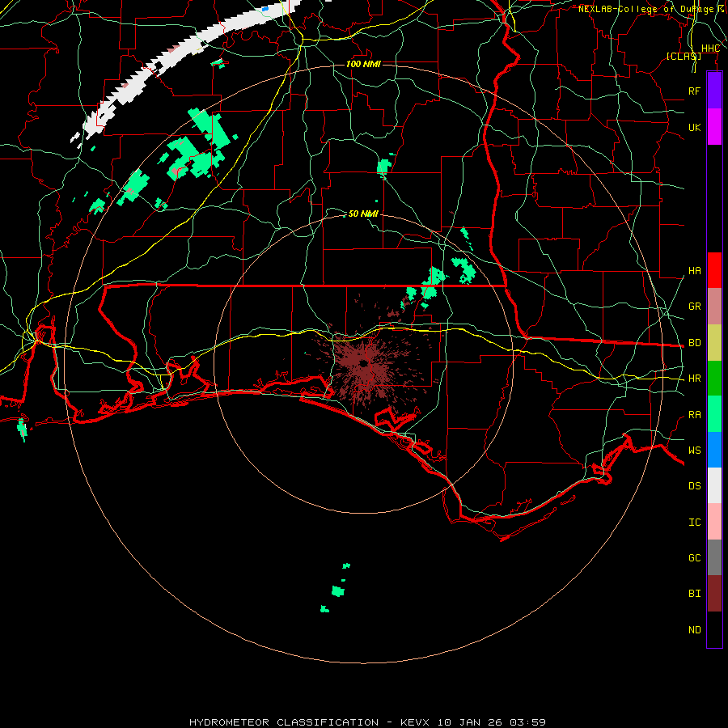Click the magenta UK legend color block
This screenshot has height=728, width=728.
[714, 127]
